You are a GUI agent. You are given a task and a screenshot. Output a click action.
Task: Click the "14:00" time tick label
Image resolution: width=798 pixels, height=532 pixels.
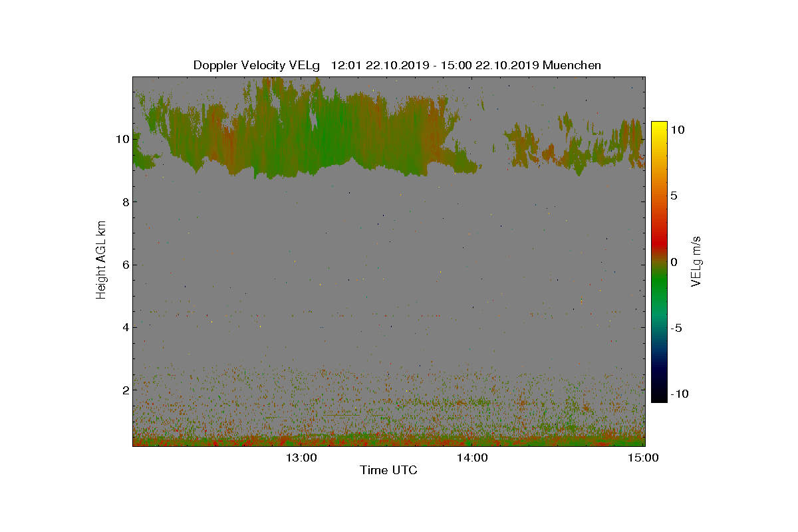pyautogui.click(x=472, y=458)
